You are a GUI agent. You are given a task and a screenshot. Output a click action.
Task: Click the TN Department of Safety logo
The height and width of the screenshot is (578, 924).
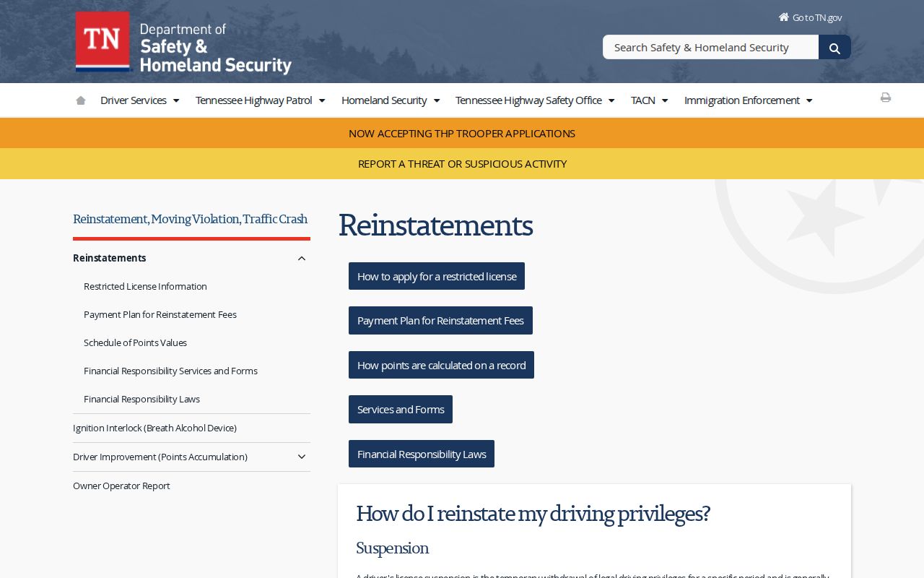(x=183, y=43)
